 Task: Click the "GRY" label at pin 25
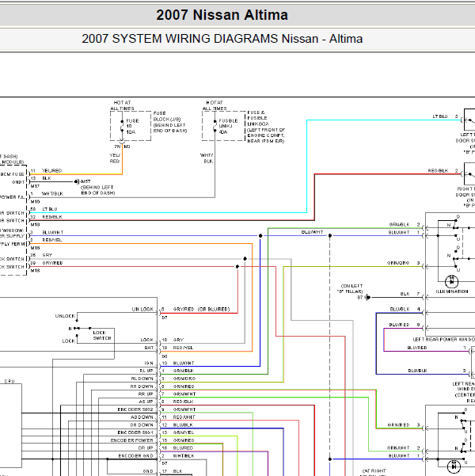[47, 255]
